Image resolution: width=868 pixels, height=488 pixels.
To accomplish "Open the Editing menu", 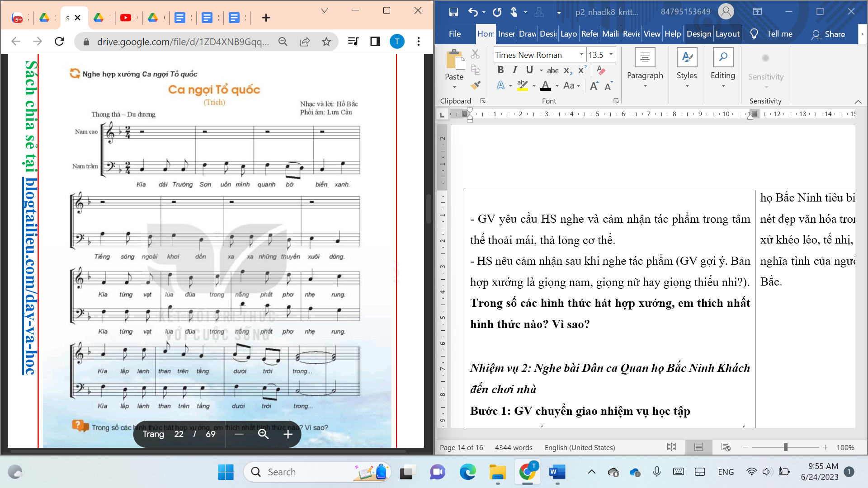I will pos(723,68).
